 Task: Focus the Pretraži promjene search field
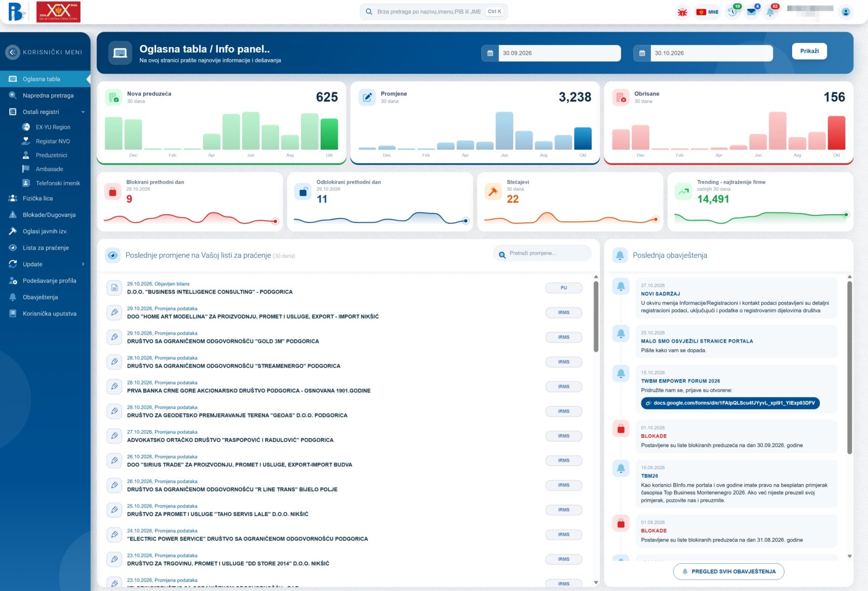pos(542,253)
